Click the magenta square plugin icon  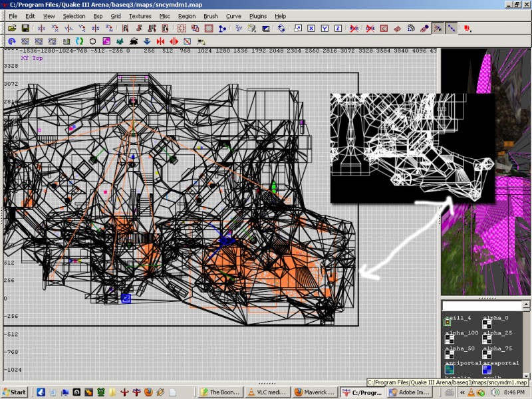(106, 41)
